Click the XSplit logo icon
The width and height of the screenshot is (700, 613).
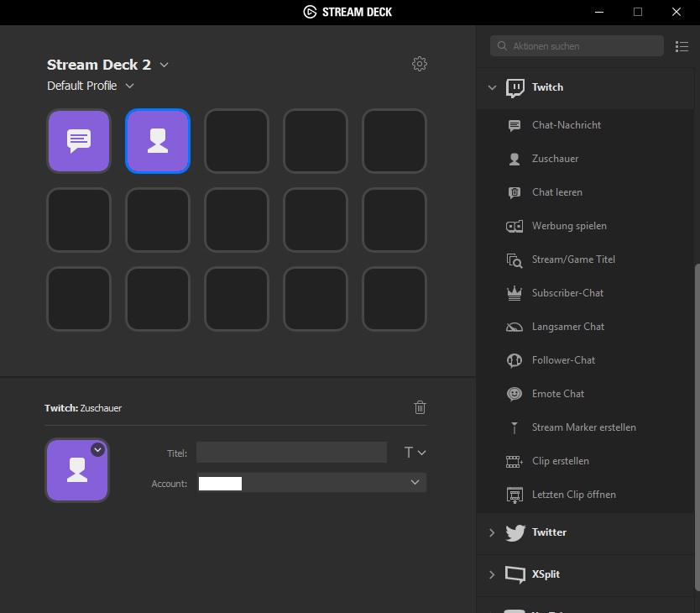[515, 574]
